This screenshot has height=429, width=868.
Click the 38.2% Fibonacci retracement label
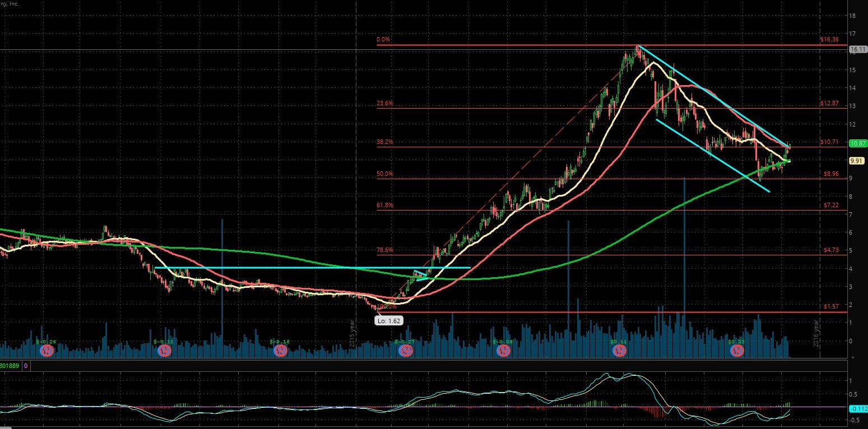[x=385, y=142]
